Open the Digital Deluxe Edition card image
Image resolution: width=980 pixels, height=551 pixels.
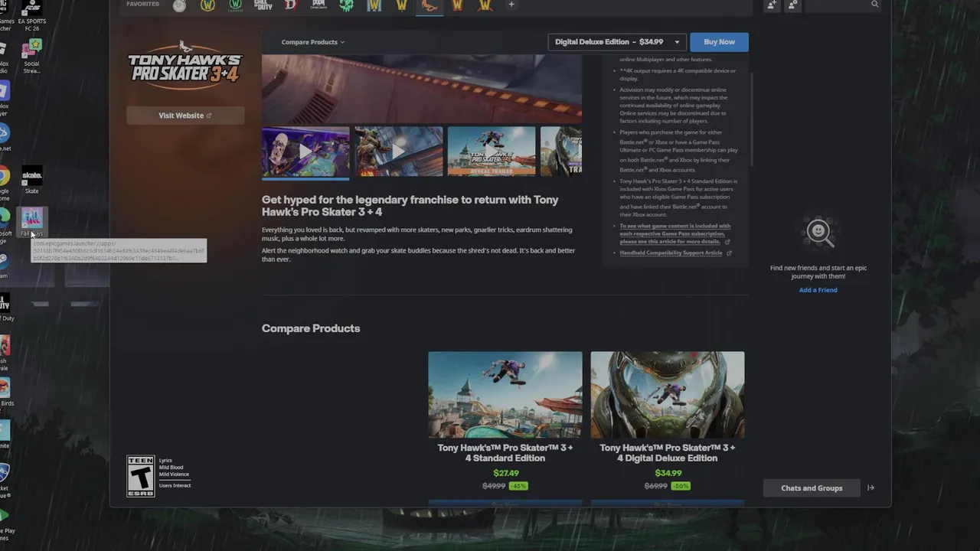pos(668,395)
